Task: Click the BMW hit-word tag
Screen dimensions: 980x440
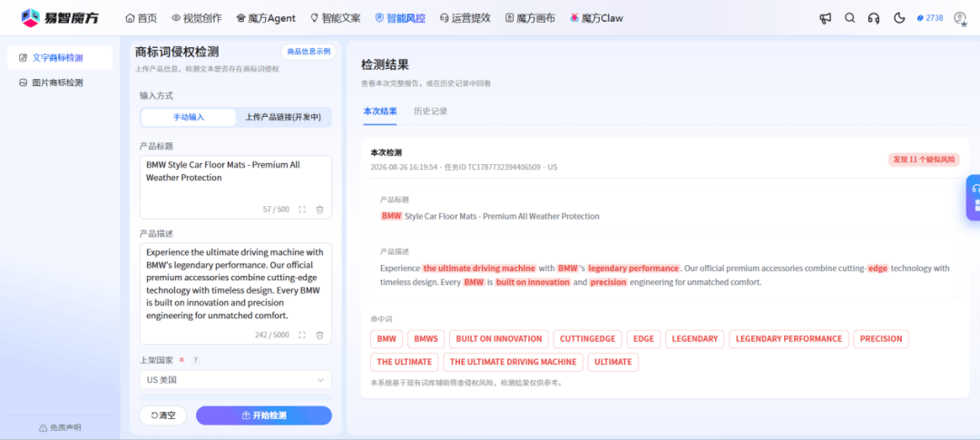Action: click(x=387, y=338)
